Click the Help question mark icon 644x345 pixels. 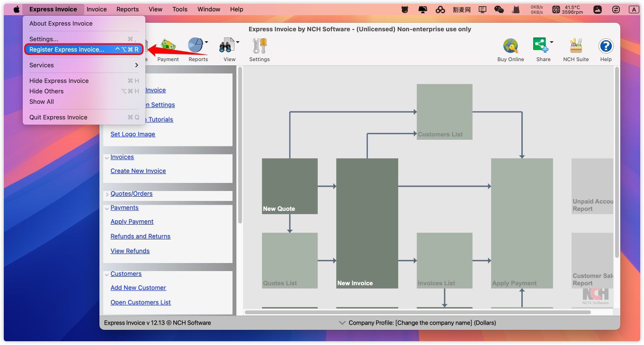tap(606, 46)
